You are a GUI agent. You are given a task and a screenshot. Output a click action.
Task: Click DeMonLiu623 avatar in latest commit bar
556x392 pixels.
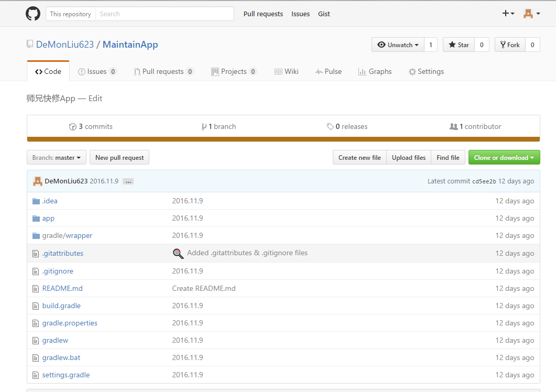coord(37,181)
